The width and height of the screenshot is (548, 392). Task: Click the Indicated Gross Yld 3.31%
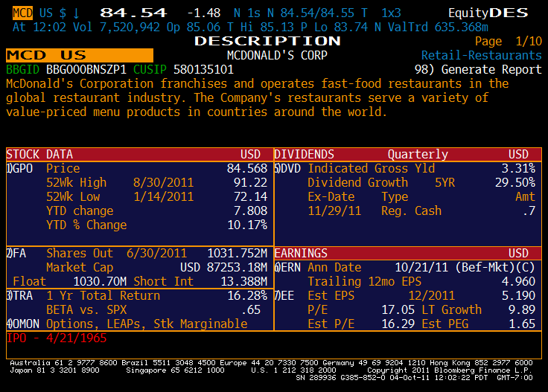click(x=518, y=169)
